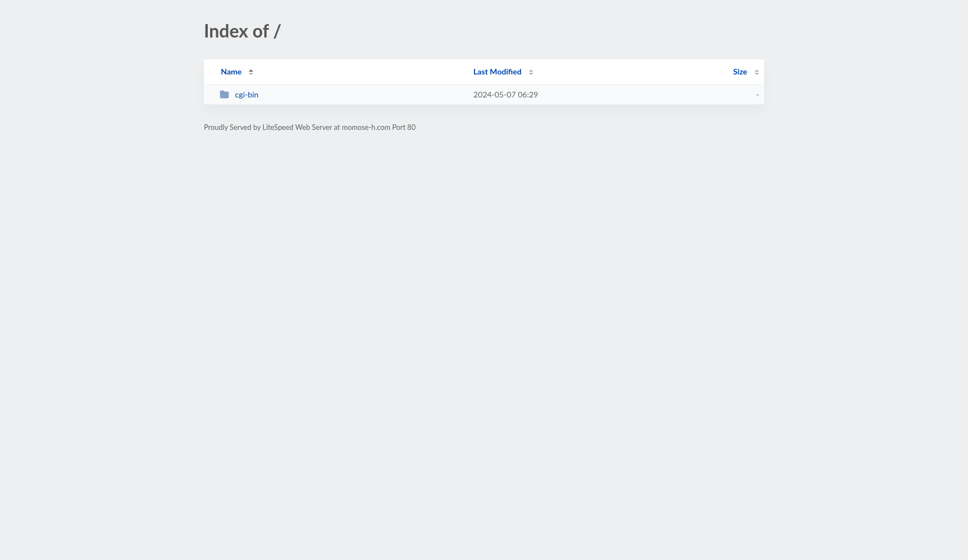Click the time 06:29 in the row

pyautogui.click(x=528, y=95)
